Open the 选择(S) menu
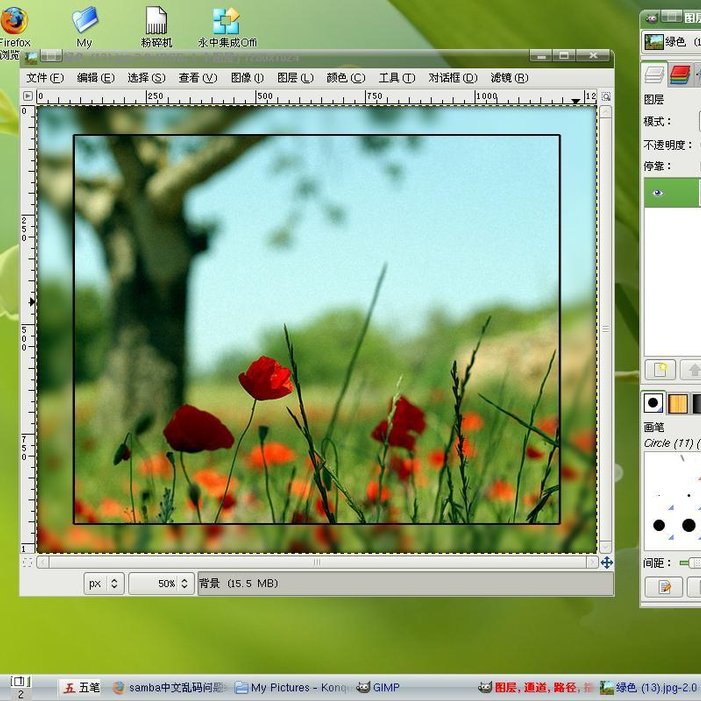Screen dimensions: 701x701 (146, 78)
